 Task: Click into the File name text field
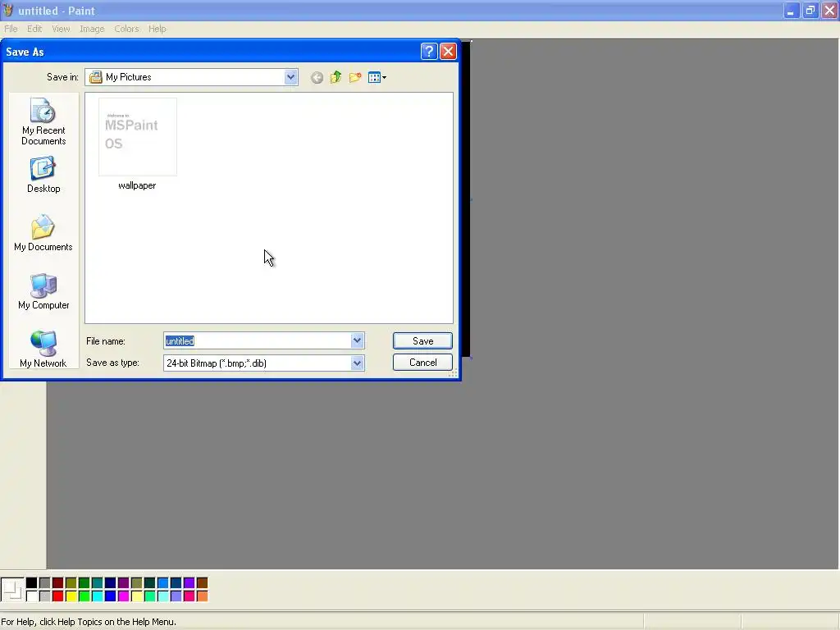click(x=257, y=340)
